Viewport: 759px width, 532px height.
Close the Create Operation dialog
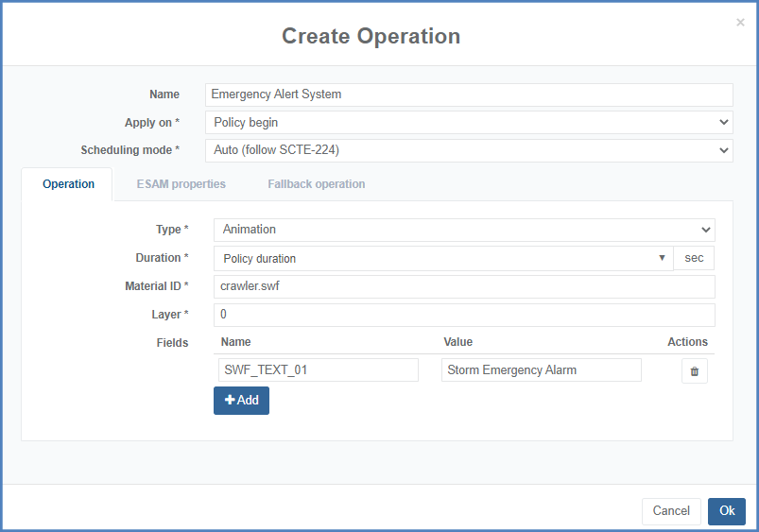click(740, 23)
